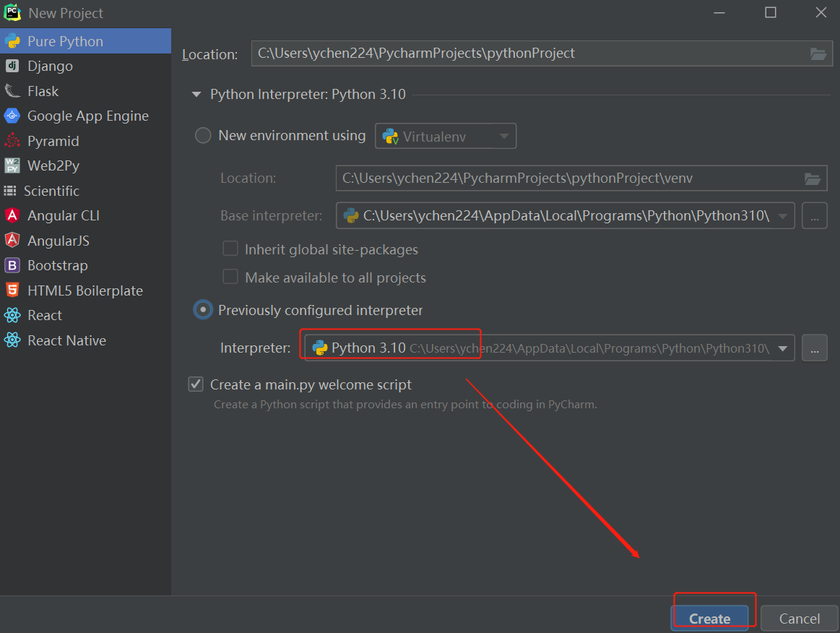The width and height of the screenshot is (840, 633).
Task: Browse folder for venv Location
Action: tap(812, 178)
